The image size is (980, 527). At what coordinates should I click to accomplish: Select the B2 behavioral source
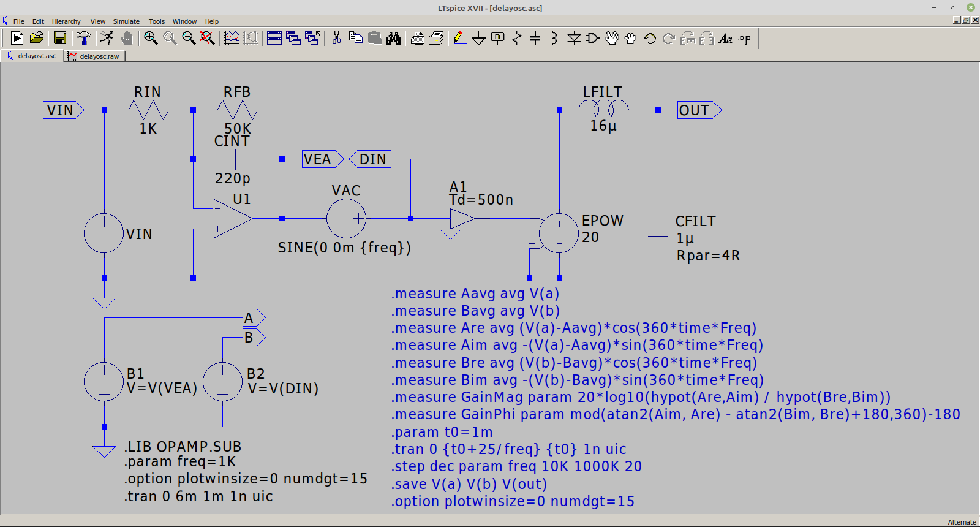click(223, 382)
